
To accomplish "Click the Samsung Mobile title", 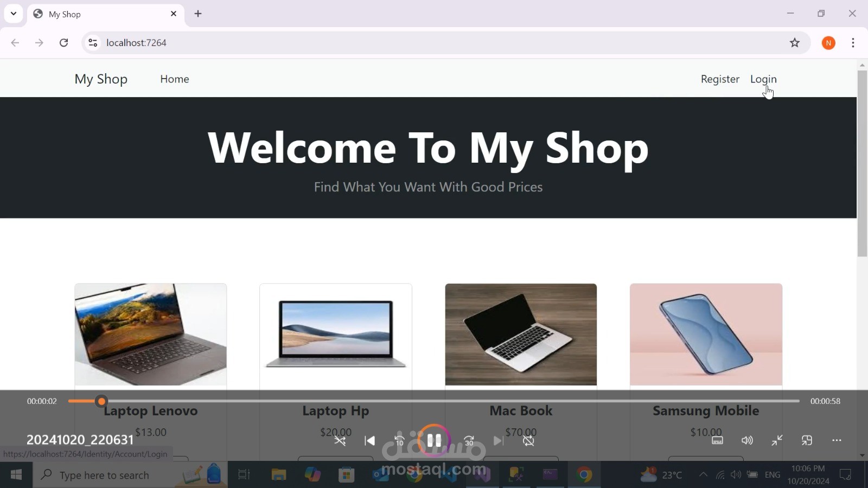I will [706, 411].
